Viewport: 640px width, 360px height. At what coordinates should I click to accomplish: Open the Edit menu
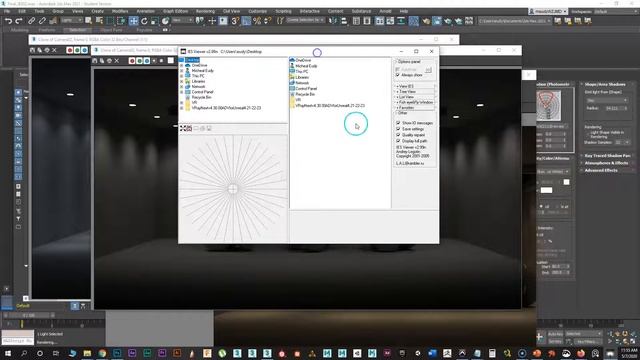click(x=22, y=11)
